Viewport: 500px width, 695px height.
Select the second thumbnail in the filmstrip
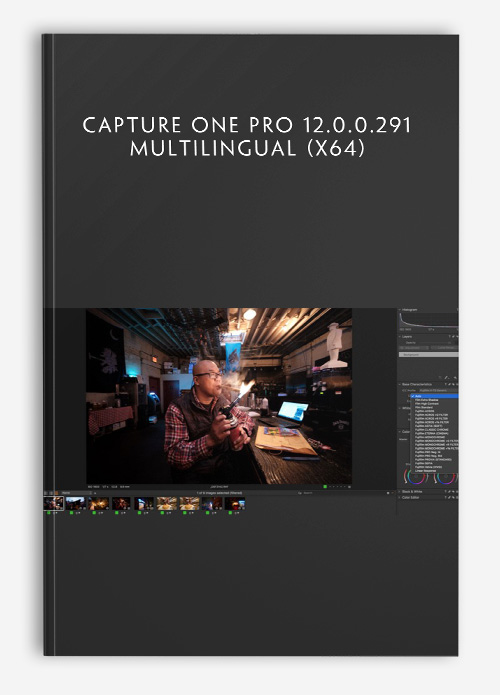[x=75, y=503]
